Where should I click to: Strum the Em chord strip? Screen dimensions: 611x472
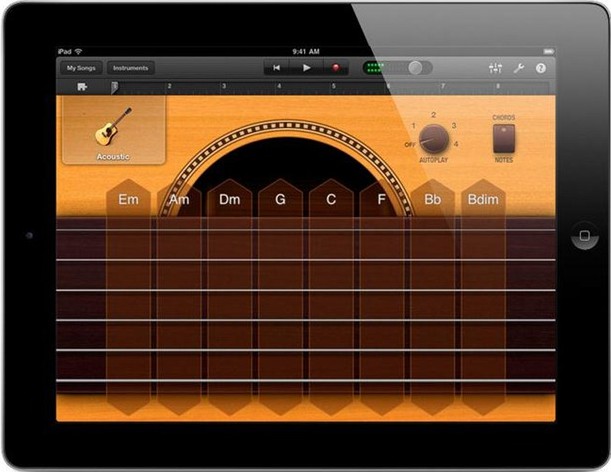tap(128, 297)
